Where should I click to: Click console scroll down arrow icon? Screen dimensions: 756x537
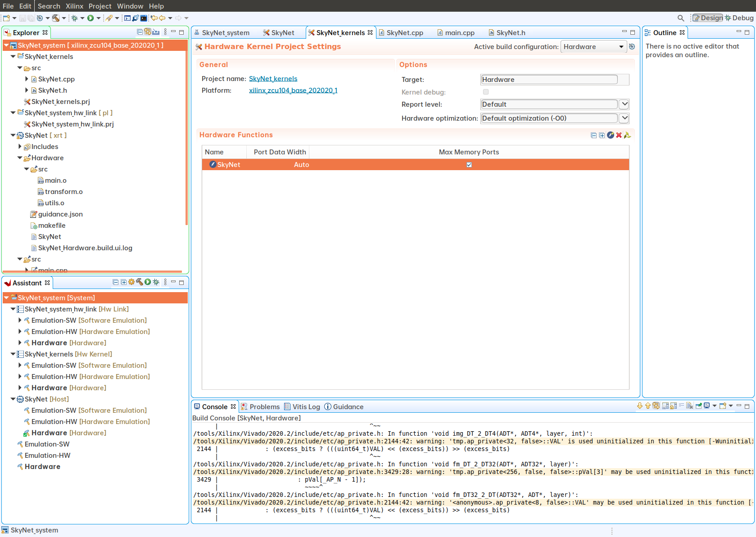pyautogui.click(x=640, y=406)
